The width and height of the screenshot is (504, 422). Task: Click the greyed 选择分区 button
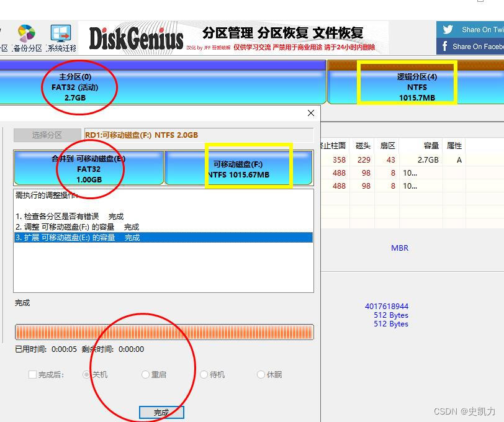click(47, 135)
